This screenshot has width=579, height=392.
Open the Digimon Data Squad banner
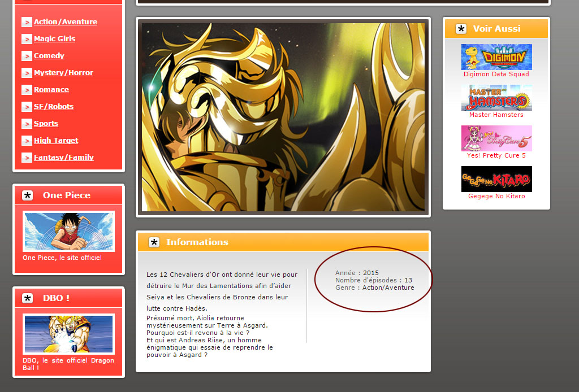(x=496, y=57)
